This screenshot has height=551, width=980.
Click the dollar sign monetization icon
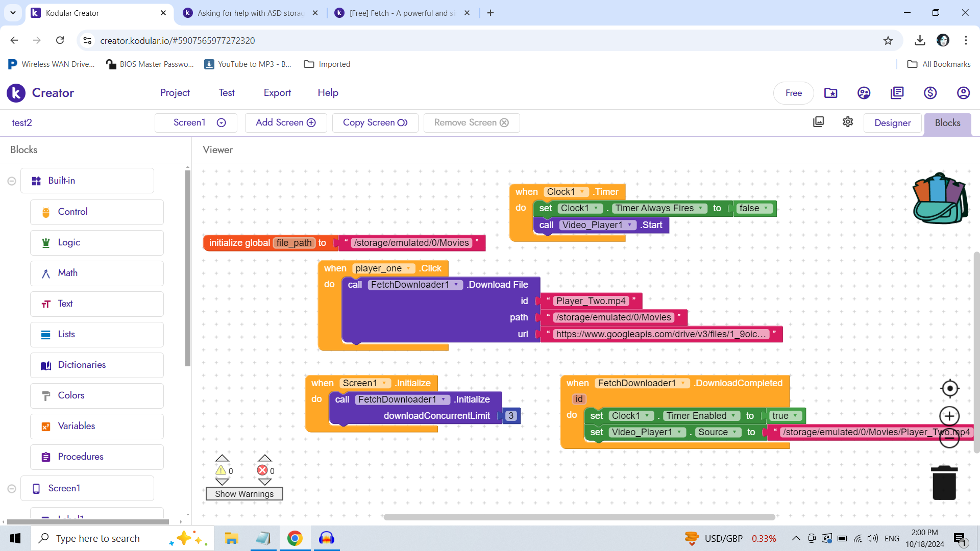tap(930, 93)
